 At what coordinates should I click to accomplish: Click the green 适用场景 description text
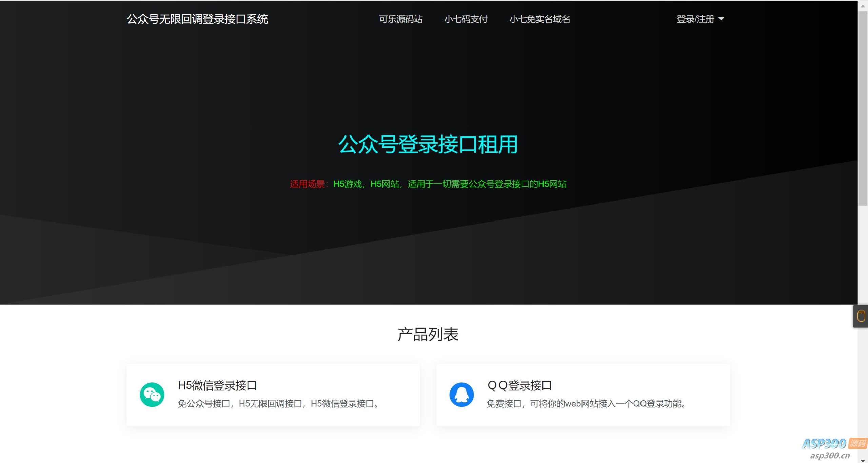pyautogui.click(x=429, y=185)
